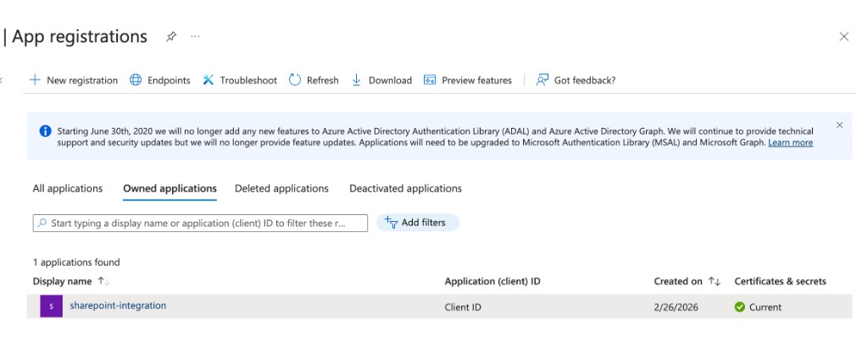Collapse the left navigation chevron
The width and height of the screenshot is (868, 337).
[x=2, y=80]
